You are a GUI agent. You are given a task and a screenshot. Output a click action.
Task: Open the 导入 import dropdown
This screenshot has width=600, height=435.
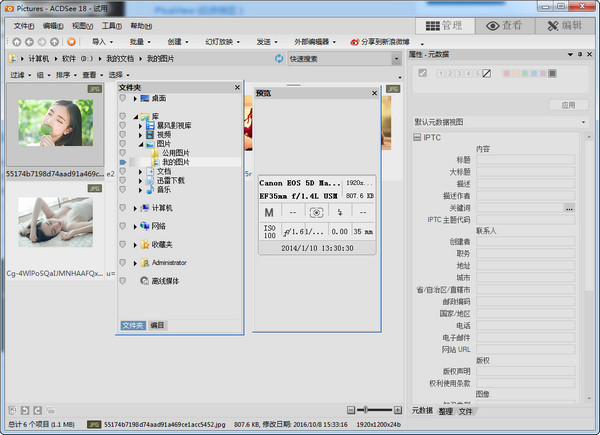tap(102, 42)
